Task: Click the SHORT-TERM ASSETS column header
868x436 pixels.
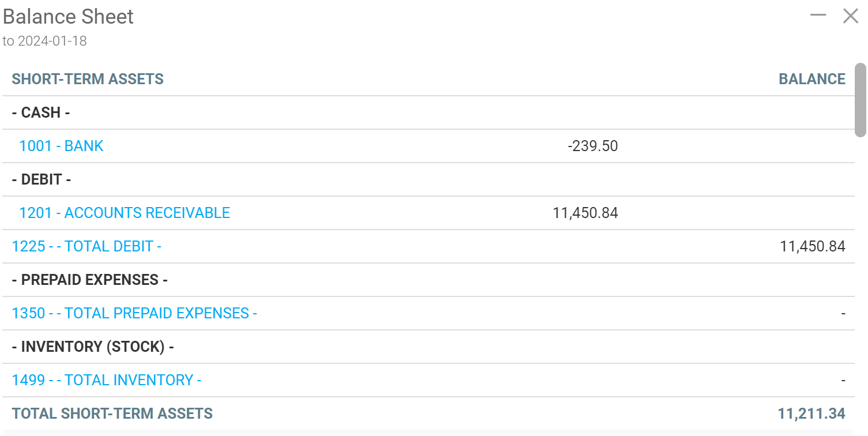Action: coord(88,79)
